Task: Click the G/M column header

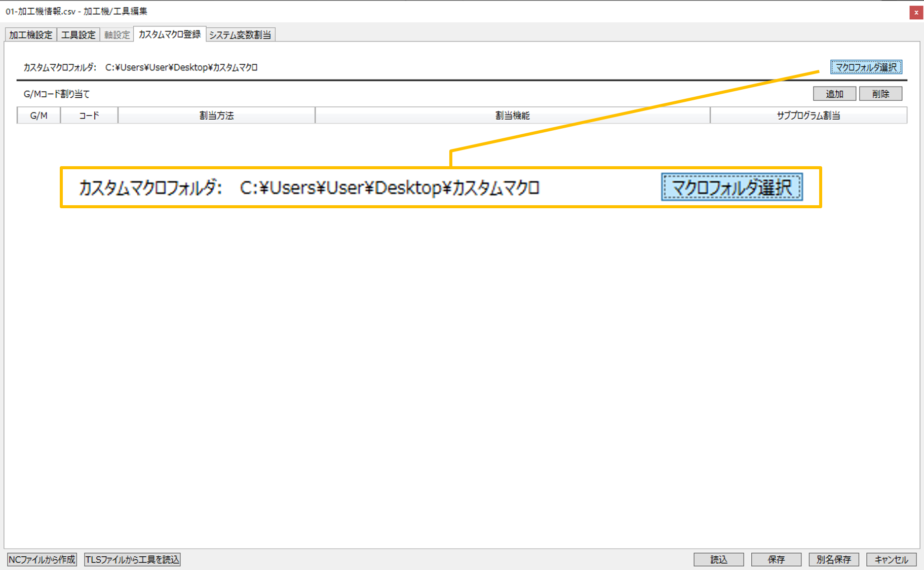Action: coord(38,116)
